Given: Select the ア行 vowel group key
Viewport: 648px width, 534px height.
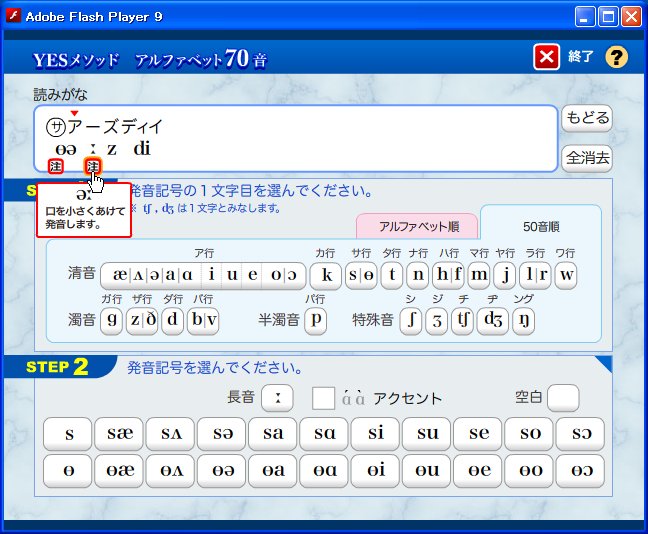Looking at the screenshot, I should 203,274.
